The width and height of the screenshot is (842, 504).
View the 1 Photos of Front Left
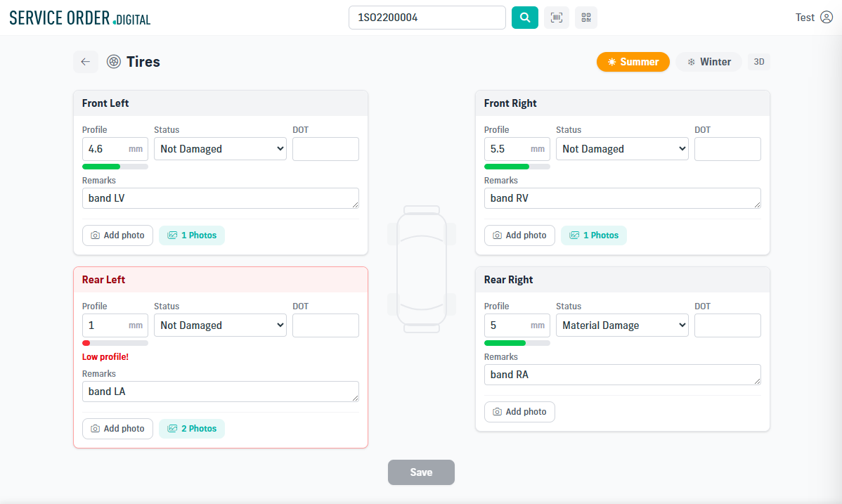pyautogui.click(x=192, y=235)
